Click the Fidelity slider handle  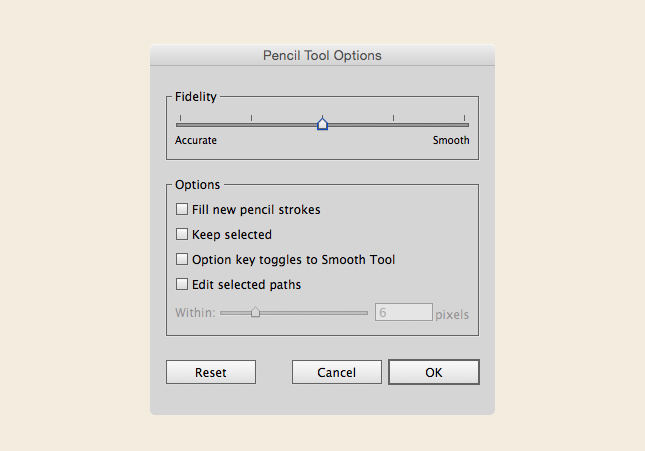[x=322, y=124]
